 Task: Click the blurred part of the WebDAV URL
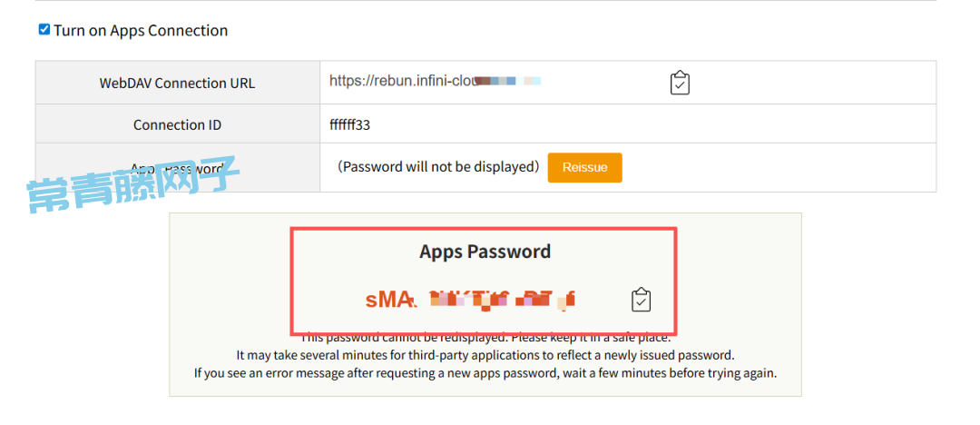coord(507,81)
